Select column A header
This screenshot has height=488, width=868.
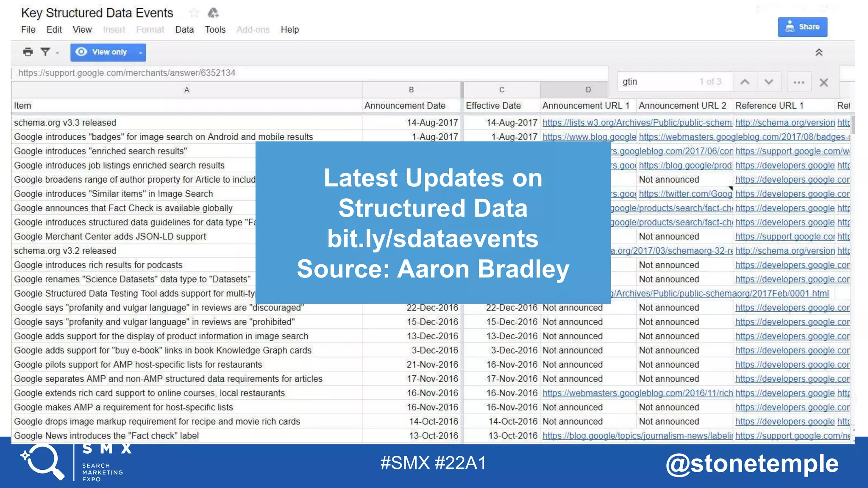coord(186,90)
